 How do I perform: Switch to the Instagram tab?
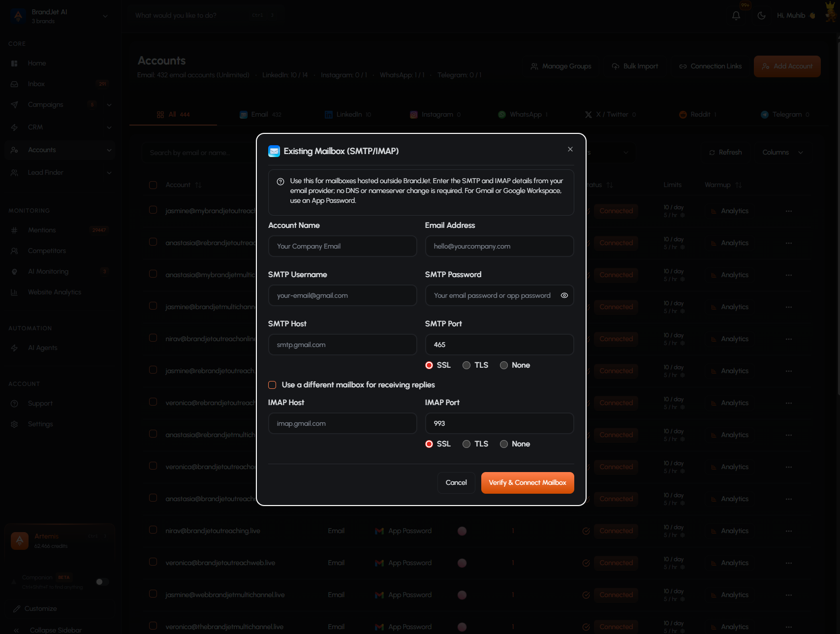pyautogui.click(x=436, y=115)
